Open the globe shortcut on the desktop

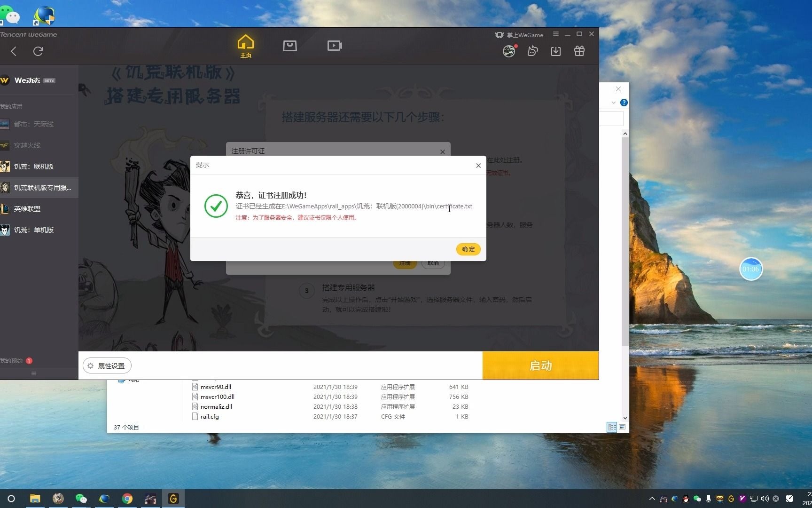tap(45, 15)
